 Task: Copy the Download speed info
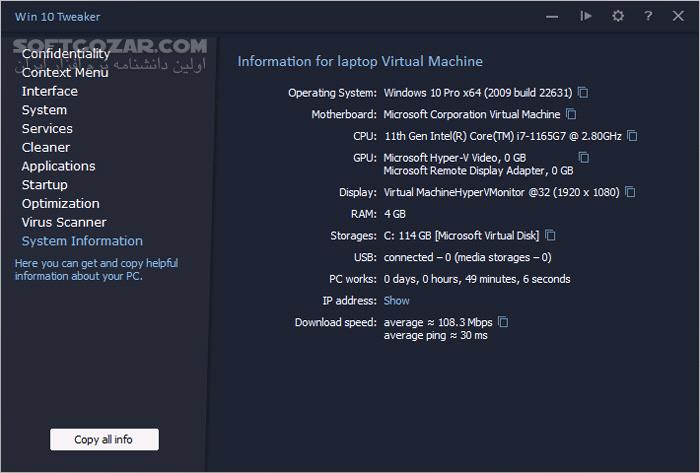coord(503,322)
